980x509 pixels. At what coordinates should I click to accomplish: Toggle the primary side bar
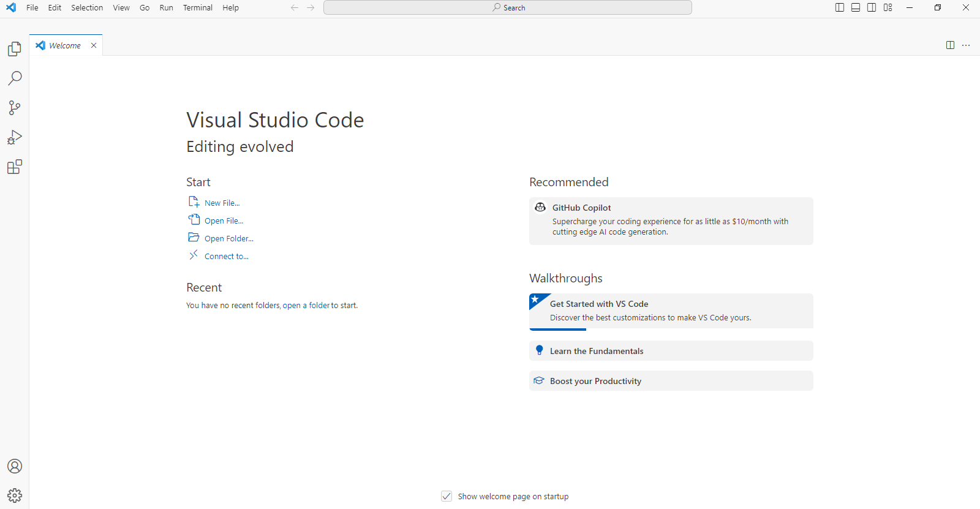(840, 8)
